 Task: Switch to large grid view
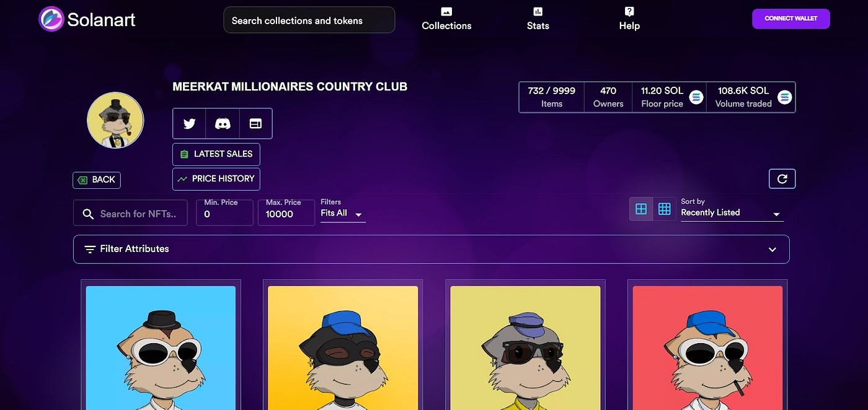tap(641, 209)
